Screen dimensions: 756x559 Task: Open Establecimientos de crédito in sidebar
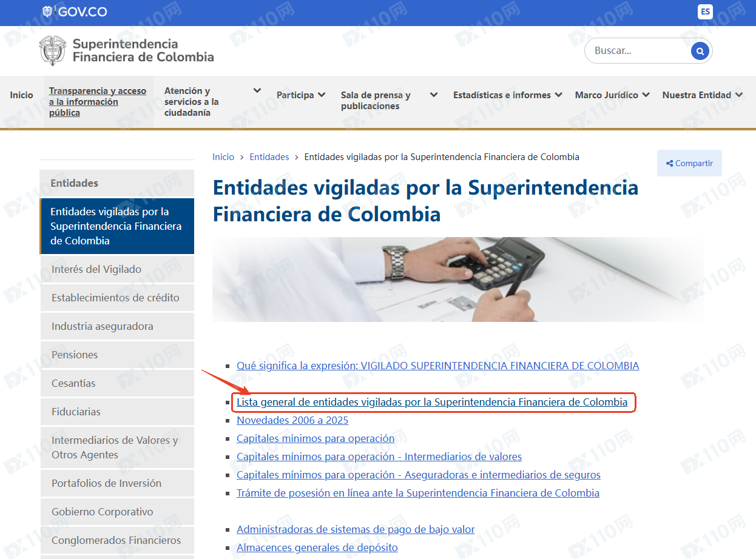pos(117,298)
